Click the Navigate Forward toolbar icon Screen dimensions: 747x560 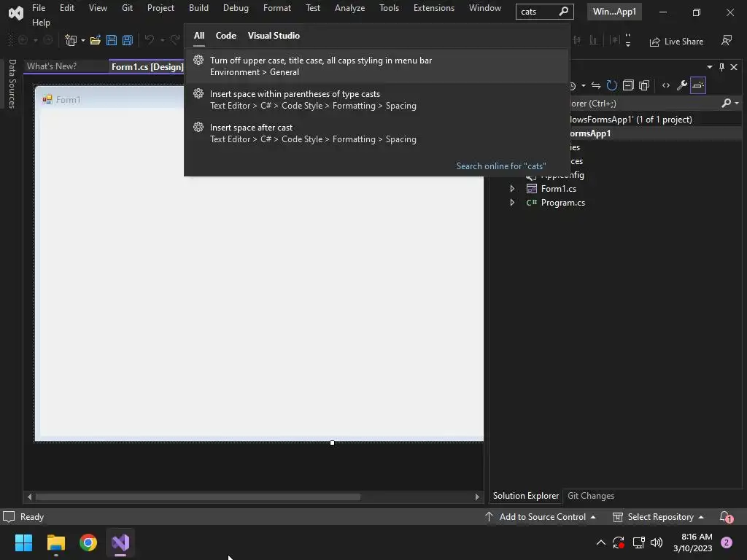47,41
